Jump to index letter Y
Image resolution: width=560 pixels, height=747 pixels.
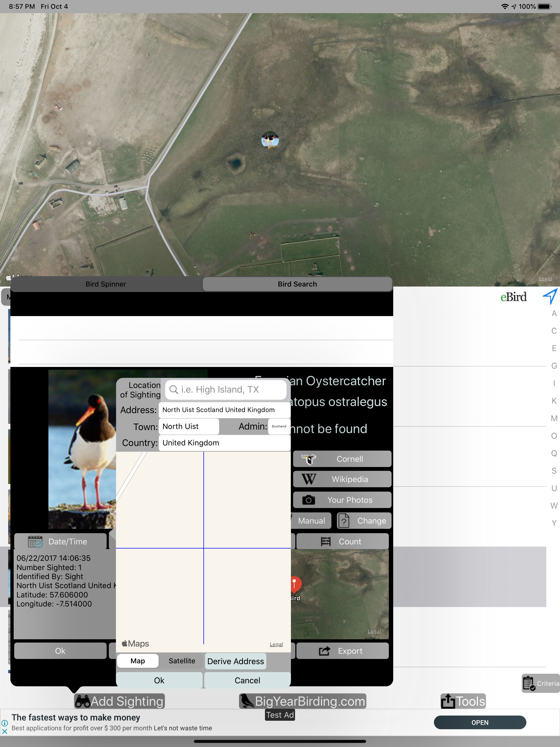coord(554,523)
